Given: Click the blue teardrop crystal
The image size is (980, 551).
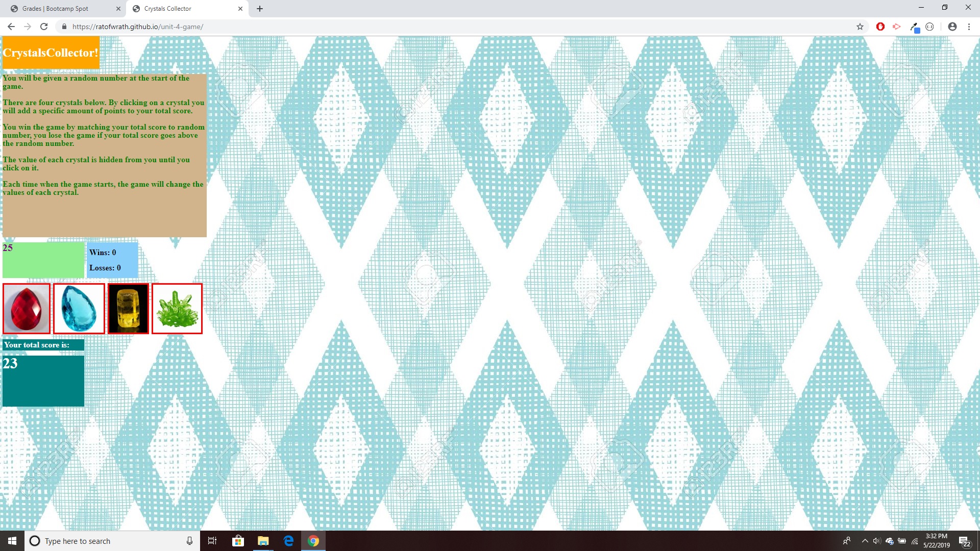Looking at the screenshot, I should 79,309.
